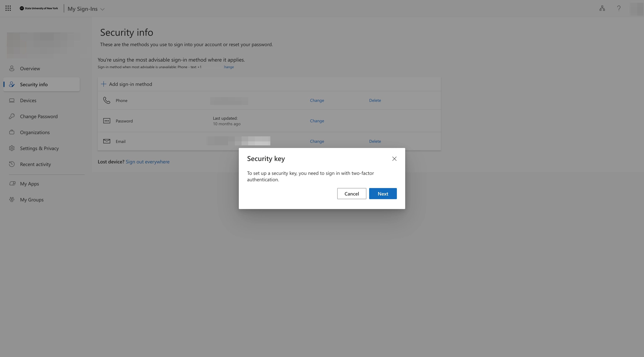
Task: Click the profile avatar in top right
Action: point(636,9)
